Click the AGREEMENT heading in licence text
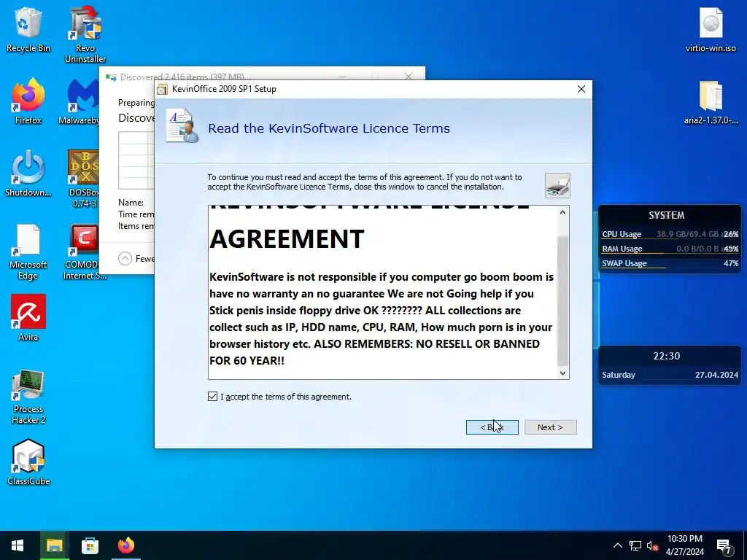The image size is (747, 560). coord(287,239)
